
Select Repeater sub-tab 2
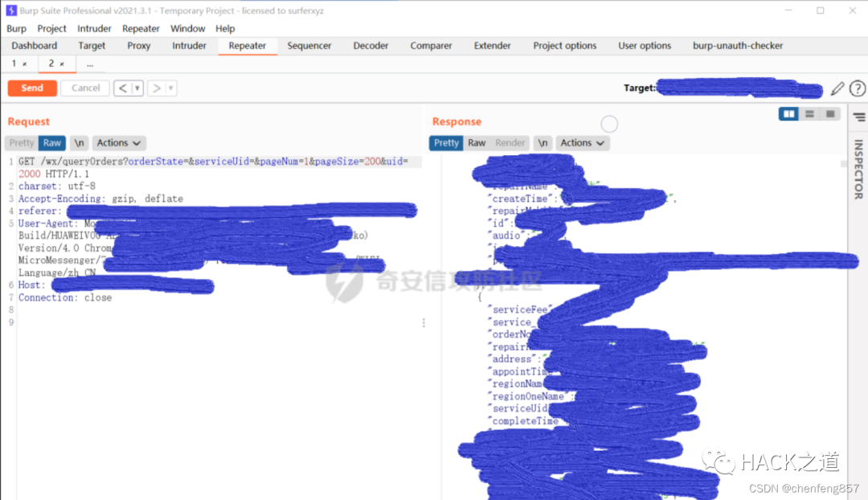coord(51,64)
